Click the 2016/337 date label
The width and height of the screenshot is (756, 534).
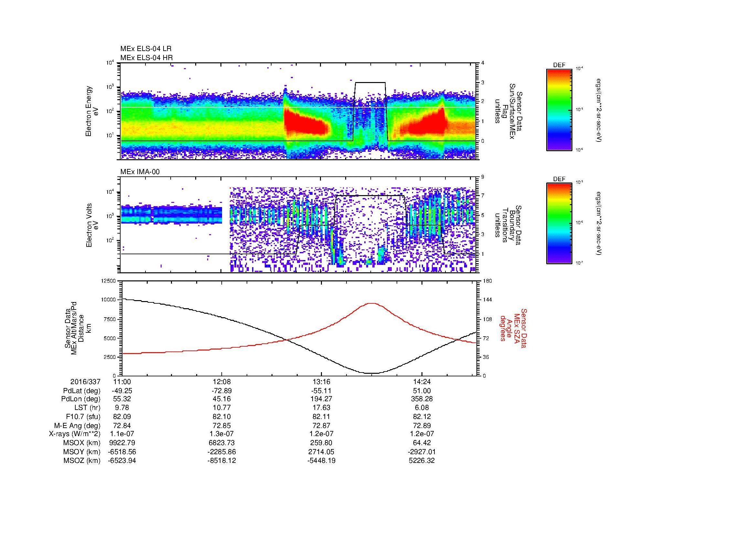pyautogui.click(x=85, y=382)
